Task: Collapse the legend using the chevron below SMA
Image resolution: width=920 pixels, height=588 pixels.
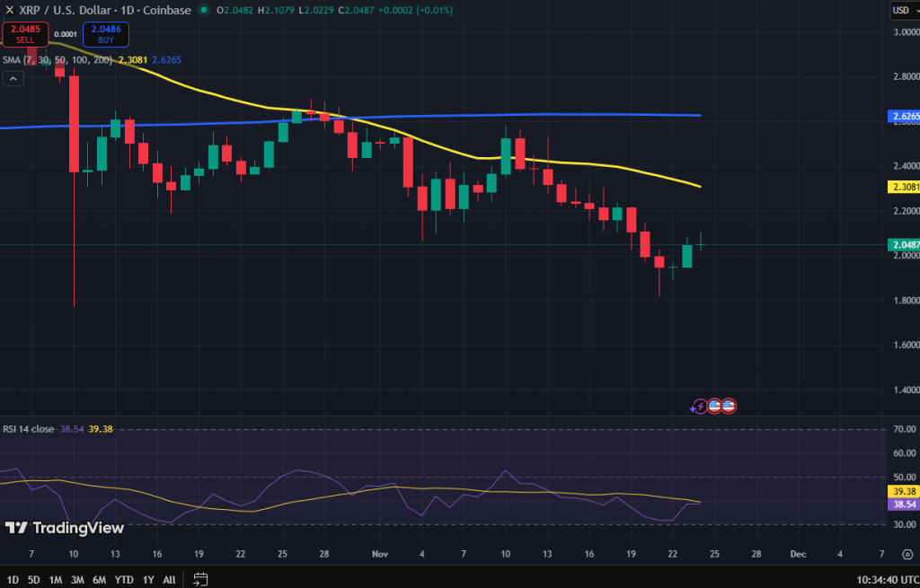Action: (x=13, y=79)
